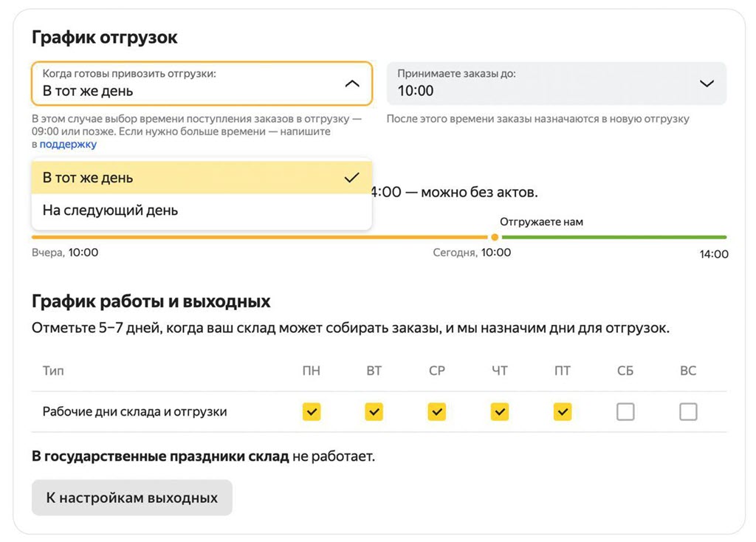The height and width of the screenshot is (542, 756).
Task: Click the 'Когда готовы привозить отгрузки' field label
Action: (x=129, y=74)
